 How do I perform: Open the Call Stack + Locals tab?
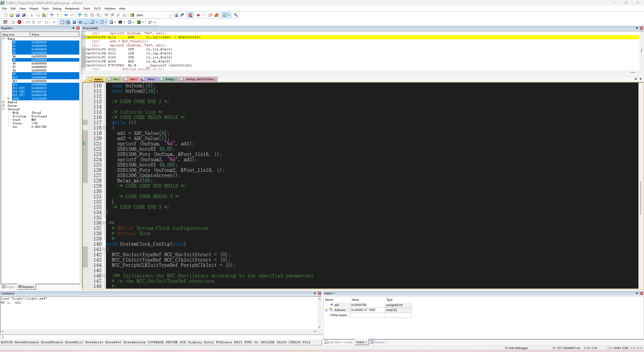(x=339, y=342)
